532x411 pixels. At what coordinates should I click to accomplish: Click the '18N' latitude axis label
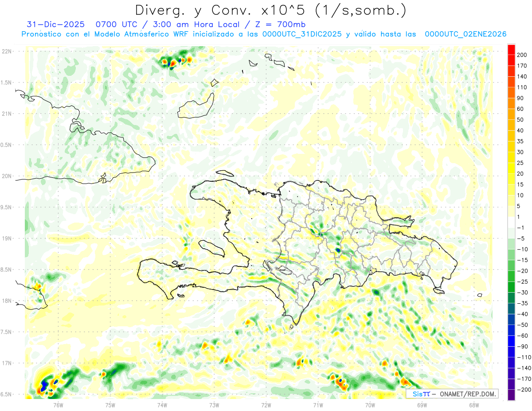coord(7,301)
